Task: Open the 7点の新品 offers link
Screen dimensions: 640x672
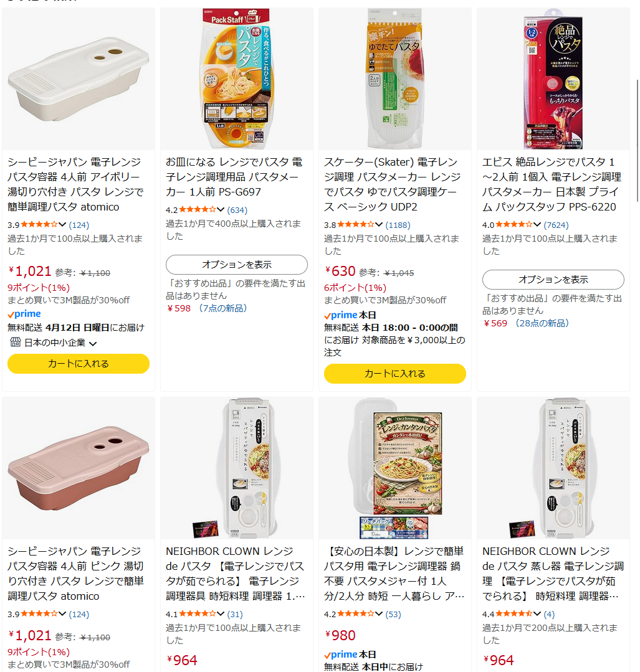Action: (222, 308)
